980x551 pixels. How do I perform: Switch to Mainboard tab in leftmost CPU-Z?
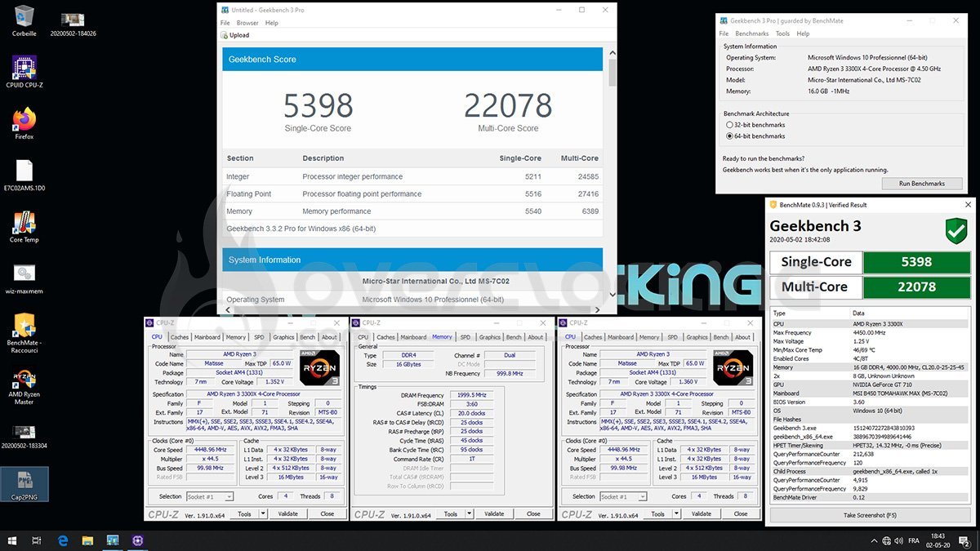(207, 337)
